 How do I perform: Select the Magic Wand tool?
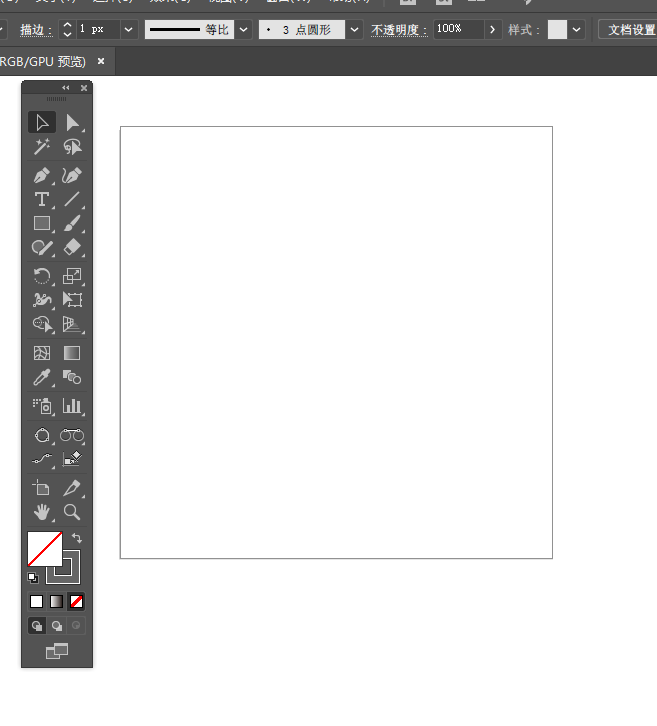click(x=42, y=147)
